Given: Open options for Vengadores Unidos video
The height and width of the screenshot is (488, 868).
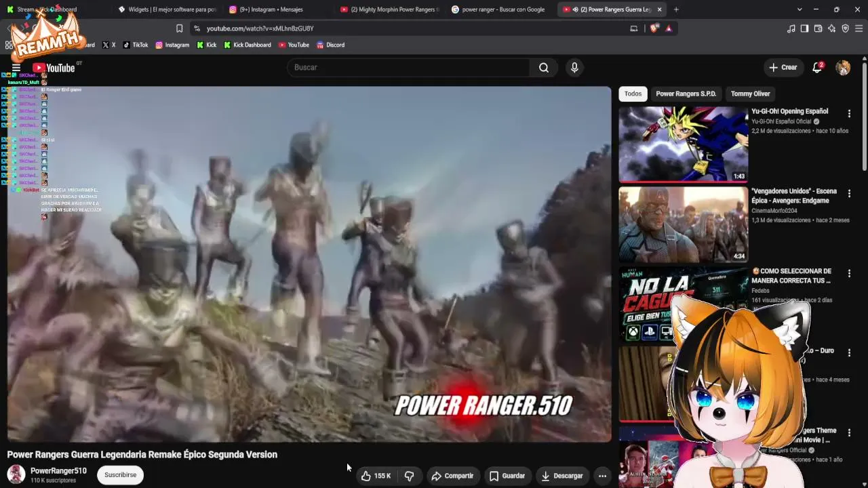Looking at the screenshot, I should point(849,194).
